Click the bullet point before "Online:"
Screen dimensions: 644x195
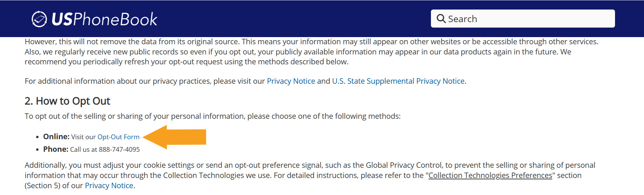tap(38, 137)
